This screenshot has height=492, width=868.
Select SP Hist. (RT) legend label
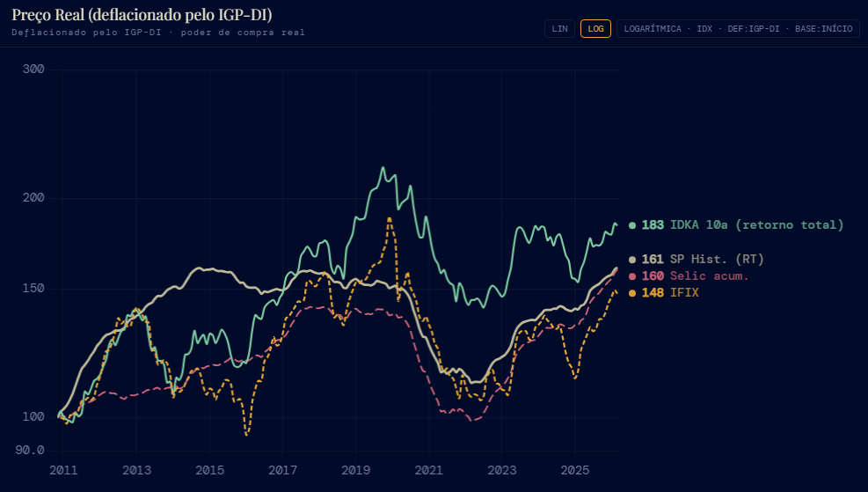(717, 260)
